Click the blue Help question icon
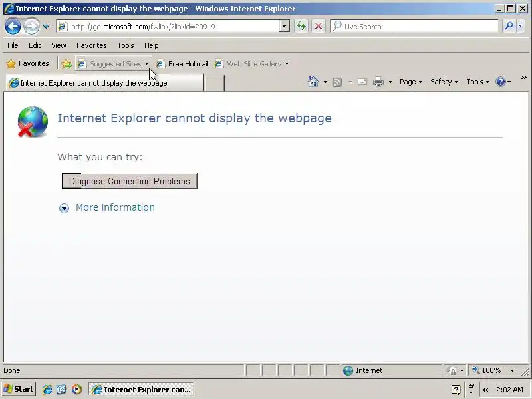Image resolution: width=532 pixels, height=399 pixels. tap(501, 82)
